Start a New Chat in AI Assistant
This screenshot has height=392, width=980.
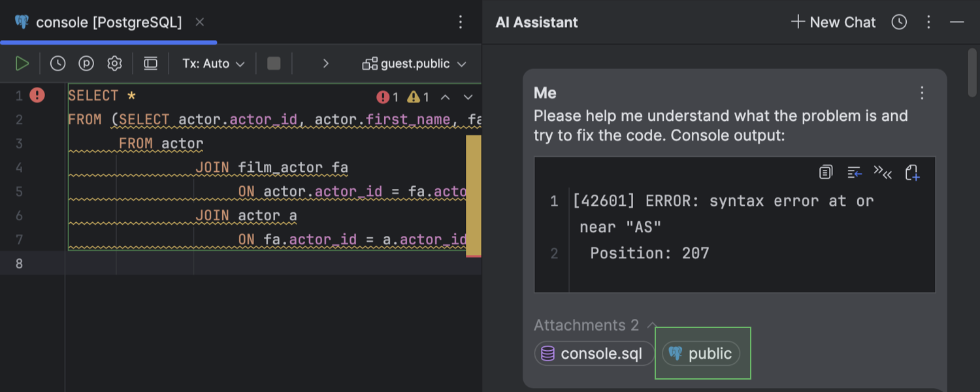(833, 22)
